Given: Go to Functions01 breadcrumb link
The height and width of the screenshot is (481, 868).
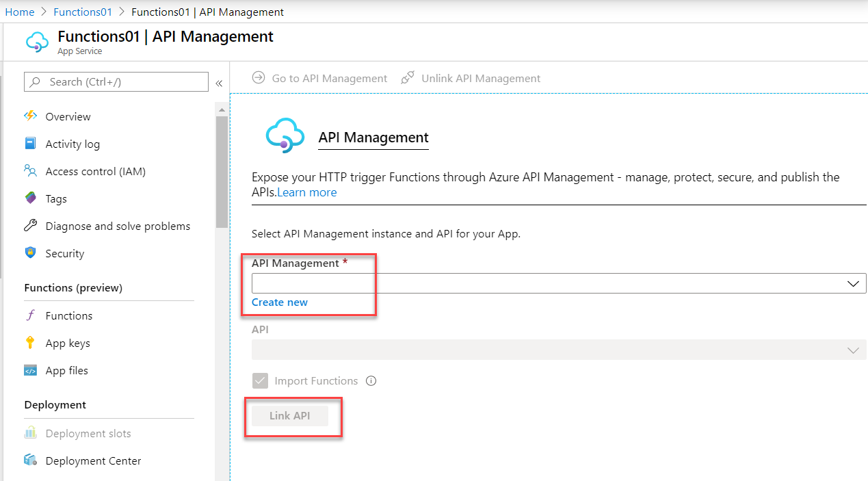Looking at the screenshot, I should pos(83,12).
